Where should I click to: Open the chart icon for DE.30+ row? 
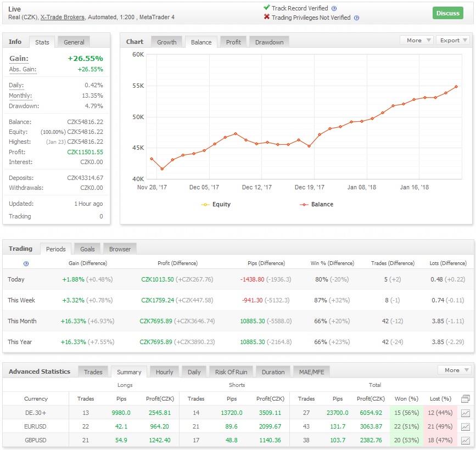coord(466,412)
